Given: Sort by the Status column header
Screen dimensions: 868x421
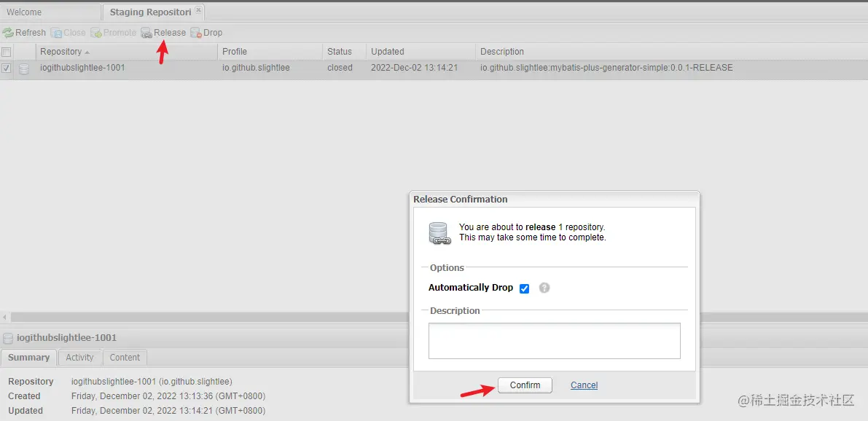Looking at the screenshot, I should pyautogui.click(x=344, y=52).
